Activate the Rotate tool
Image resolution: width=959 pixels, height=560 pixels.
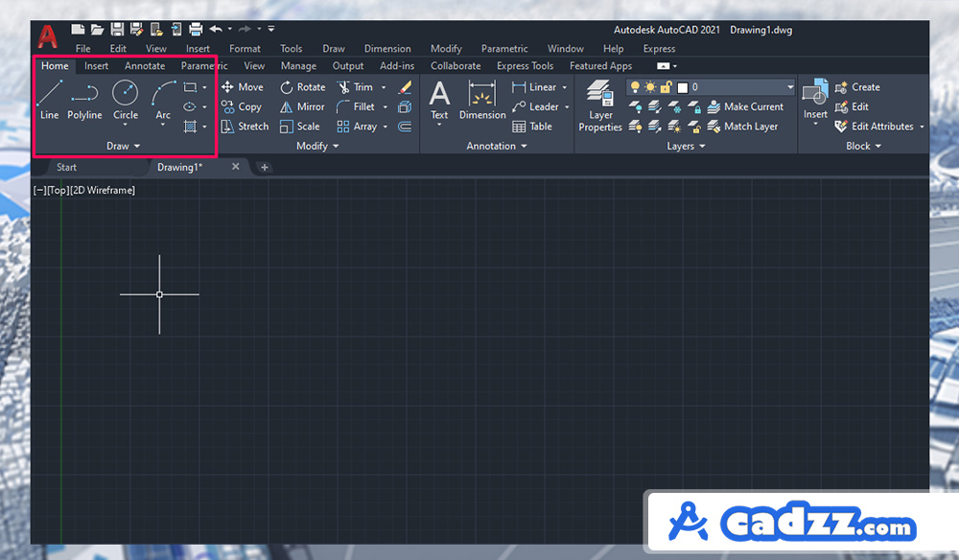(x=303, y=87)
